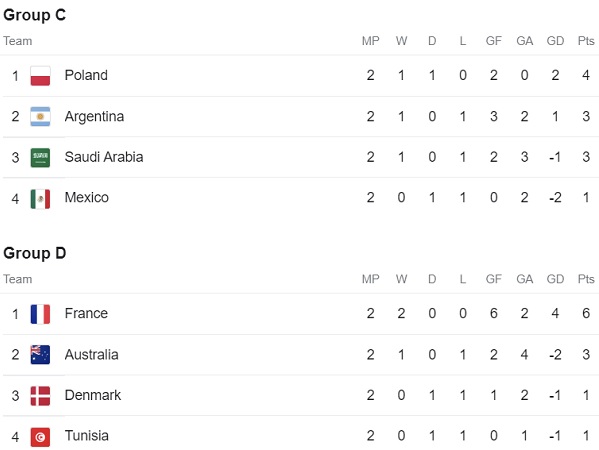Viewport: 599px width, 450px height.
Task: Click the Pts column header in Group C
Action: (586, 41)
